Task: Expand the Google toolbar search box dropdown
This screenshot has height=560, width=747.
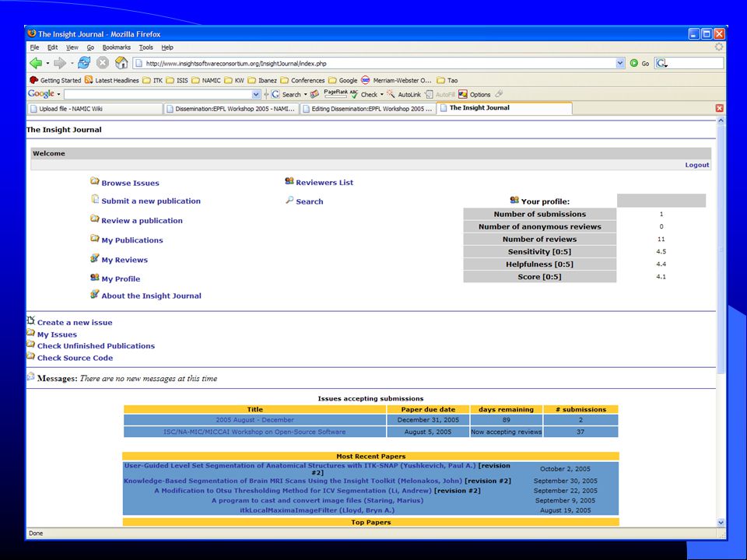Action: pos(256,94)
